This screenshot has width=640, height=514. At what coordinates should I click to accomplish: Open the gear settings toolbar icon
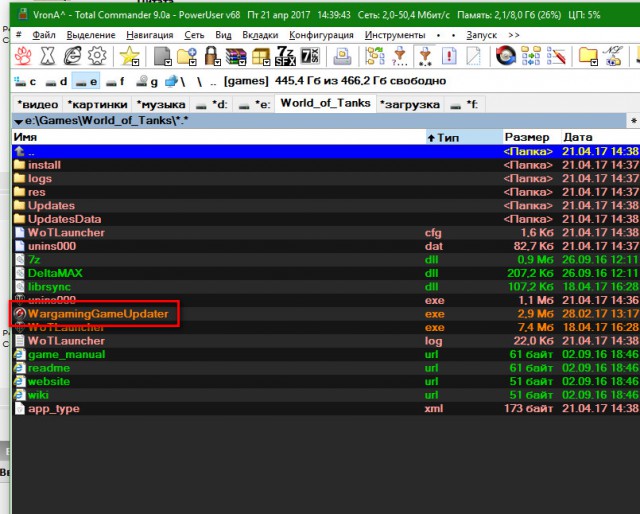click(97, 56)
